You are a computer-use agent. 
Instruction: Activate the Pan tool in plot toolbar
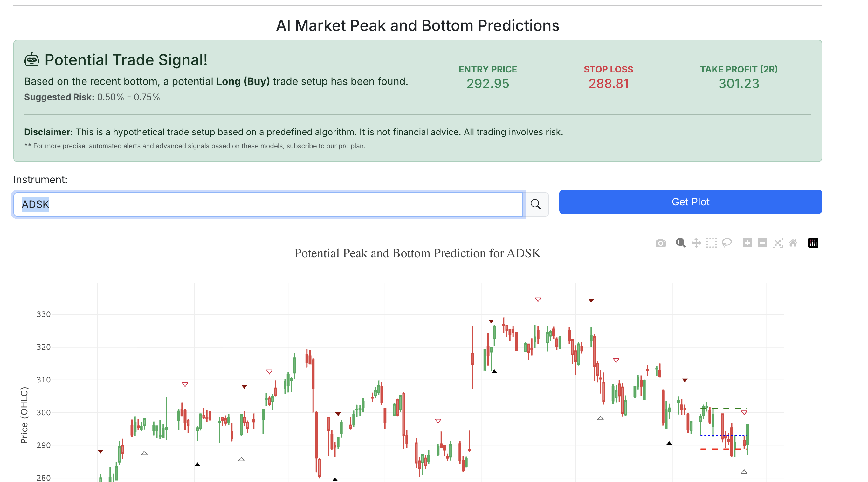[x=696, y=243]
